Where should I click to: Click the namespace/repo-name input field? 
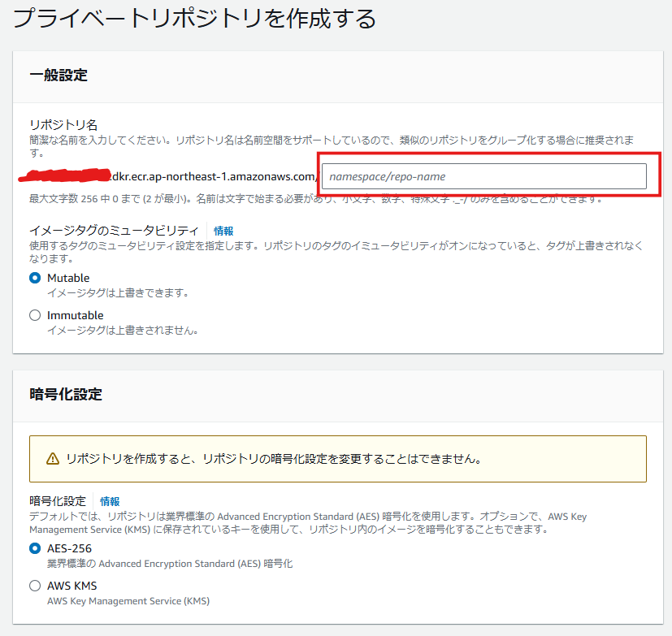click(x=483, y=176)
